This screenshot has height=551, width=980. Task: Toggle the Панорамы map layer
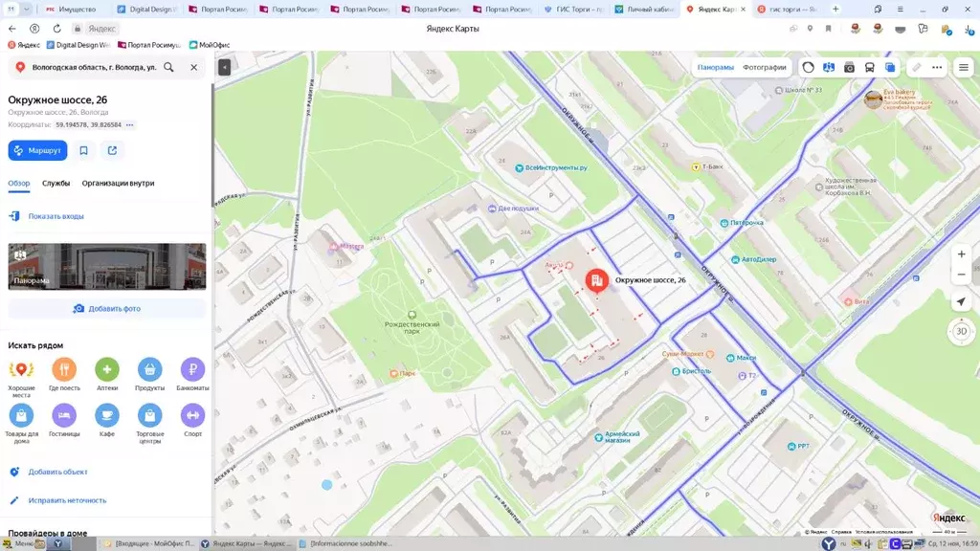(x=715, y=67)
